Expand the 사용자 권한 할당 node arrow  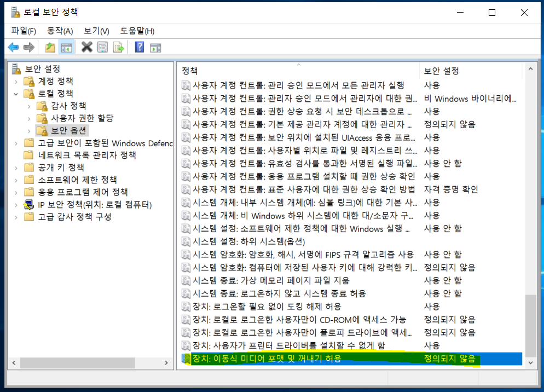[x=29, y=119]
